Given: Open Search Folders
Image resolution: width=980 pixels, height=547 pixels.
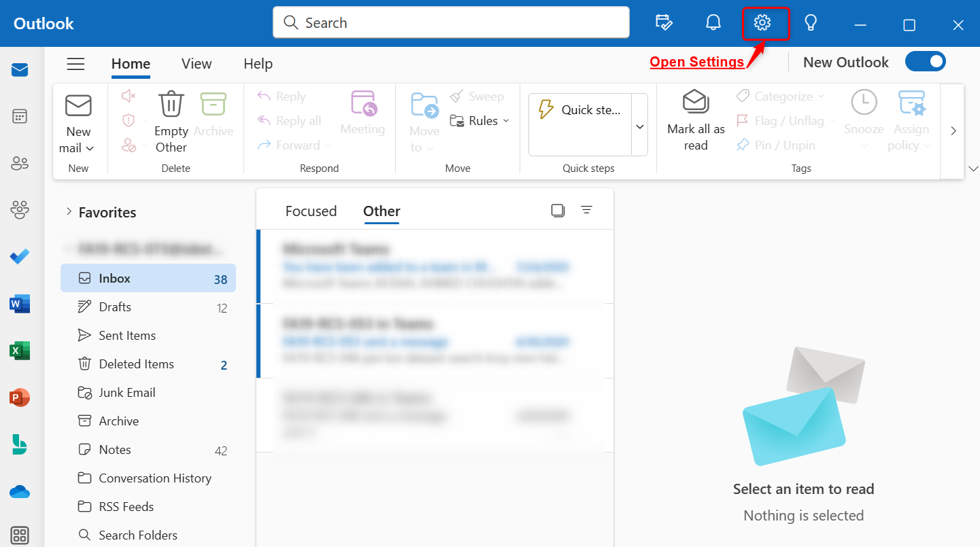Looking at the screenshot, I should pos(148,535).
